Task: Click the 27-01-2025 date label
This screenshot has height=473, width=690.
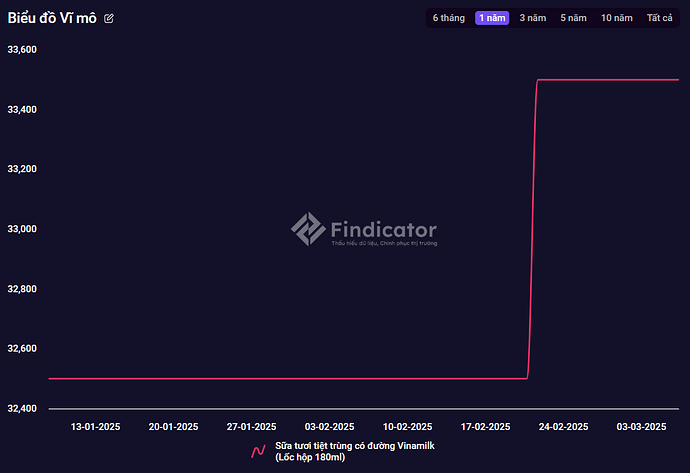Action: (x=251, y=427)
